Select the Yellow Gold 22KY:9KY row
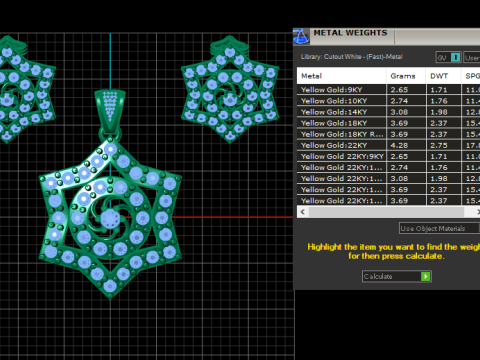480x360 pixels. (x=388, y=156)
